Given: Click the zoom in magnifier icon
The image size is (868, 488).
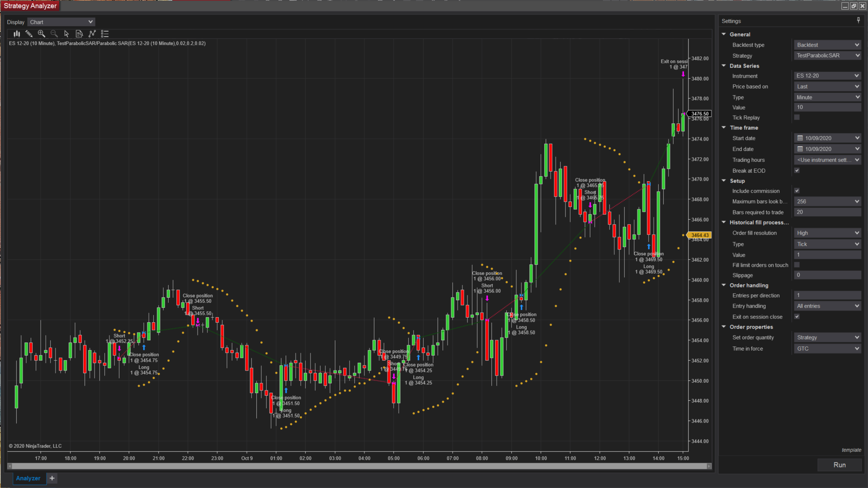Looking at the screenshot, I should (x=42, y=34).
